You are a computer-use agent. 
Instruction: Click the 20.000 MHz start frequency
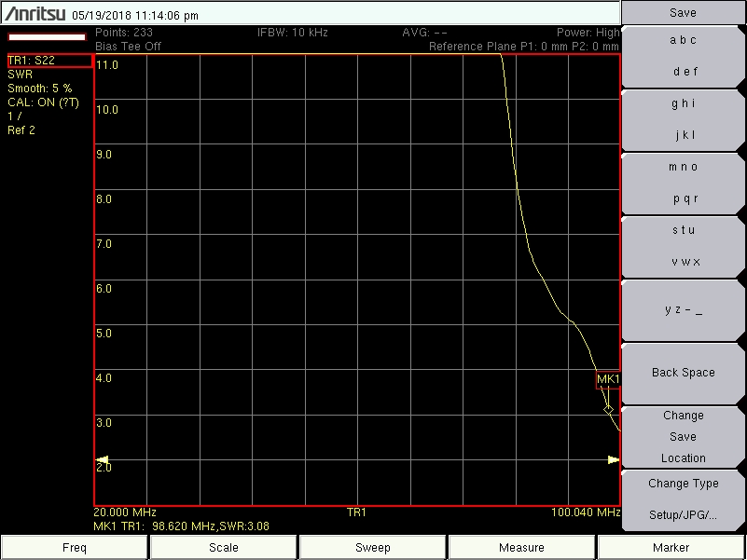(125, 512)
